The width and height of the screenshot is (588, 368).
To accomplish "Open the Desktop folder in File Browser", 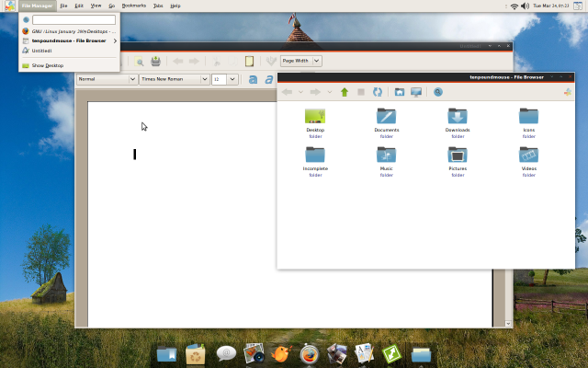I will (315, 116).
